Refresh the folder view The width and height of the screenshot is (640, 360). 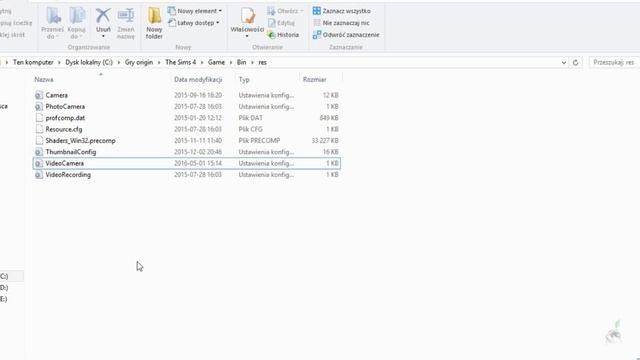[576, 62]
